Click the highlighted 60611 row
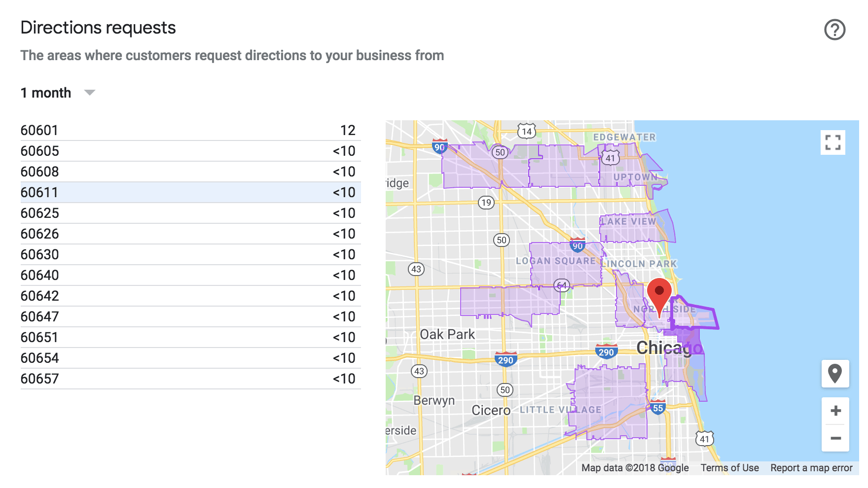The height and width of the screenshot is (488, 868). (190, 192)
